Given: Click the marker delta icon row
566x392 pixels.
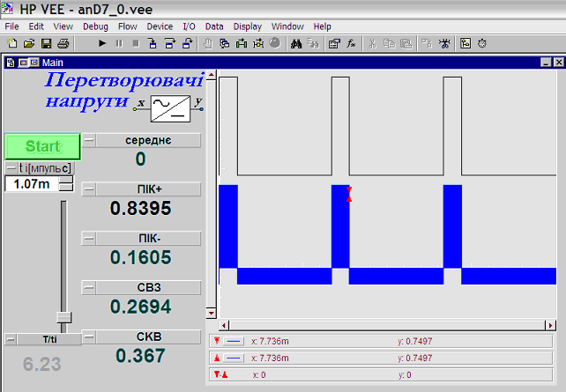Looking at the screenshot, I should [381, 375].
